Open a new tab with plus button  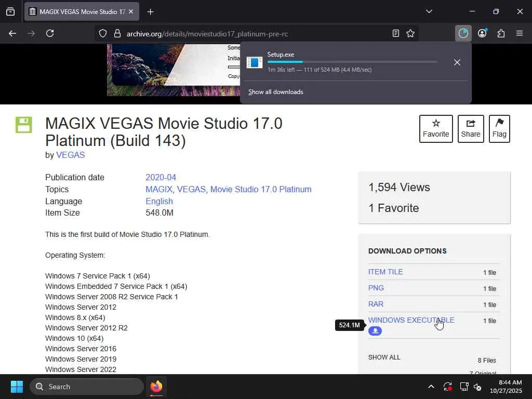[150, 12]
